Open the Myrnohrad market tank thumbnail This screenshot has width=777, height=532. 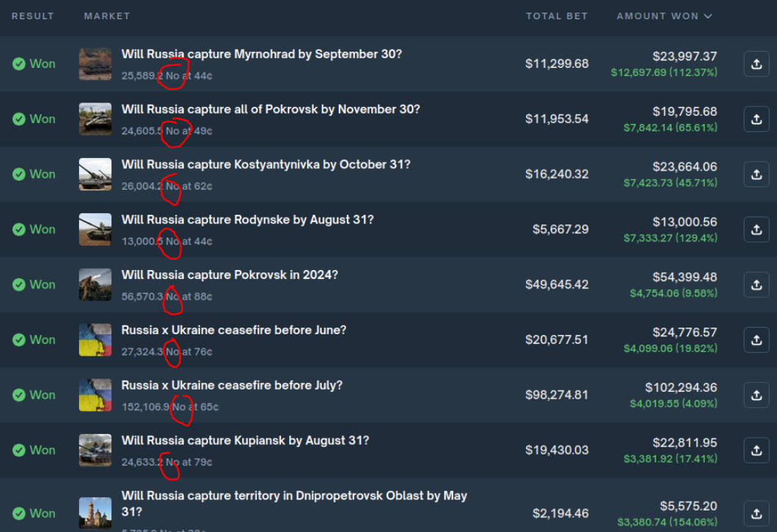95,64
